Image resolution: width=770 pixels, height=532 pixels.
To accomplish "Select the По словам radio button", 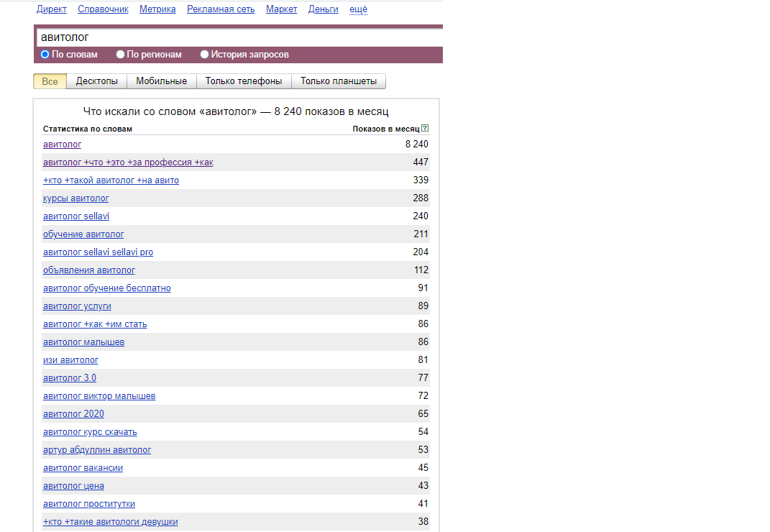I will click(45, 55).
